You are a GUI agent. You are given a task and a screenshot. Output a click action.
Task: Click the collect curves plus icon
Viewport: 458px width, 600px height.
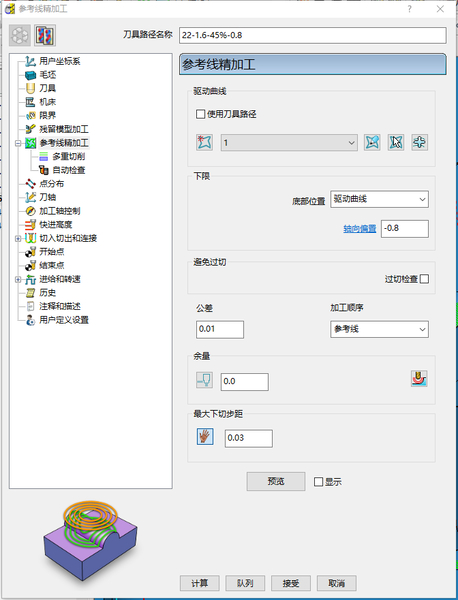pyautogui.click(x=419, y=143)
